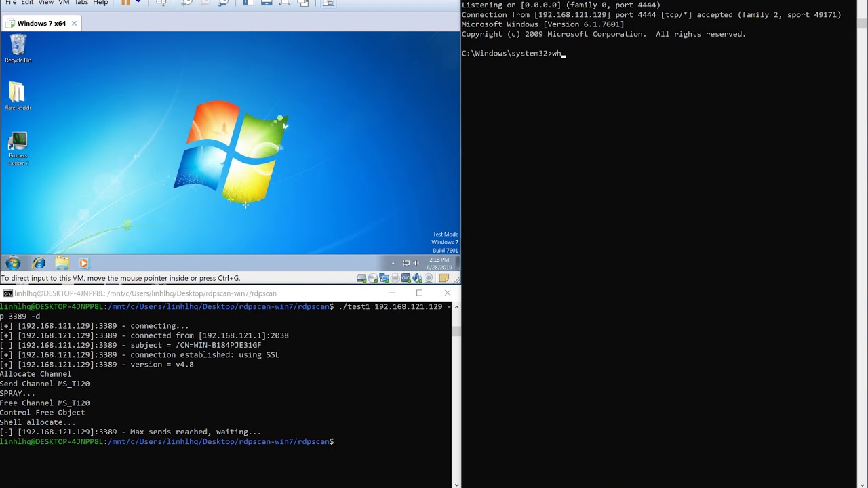Viewport: 868px width, 488px height.
Task: Click the VMware sound card status icon
Action: pos(417,278)
